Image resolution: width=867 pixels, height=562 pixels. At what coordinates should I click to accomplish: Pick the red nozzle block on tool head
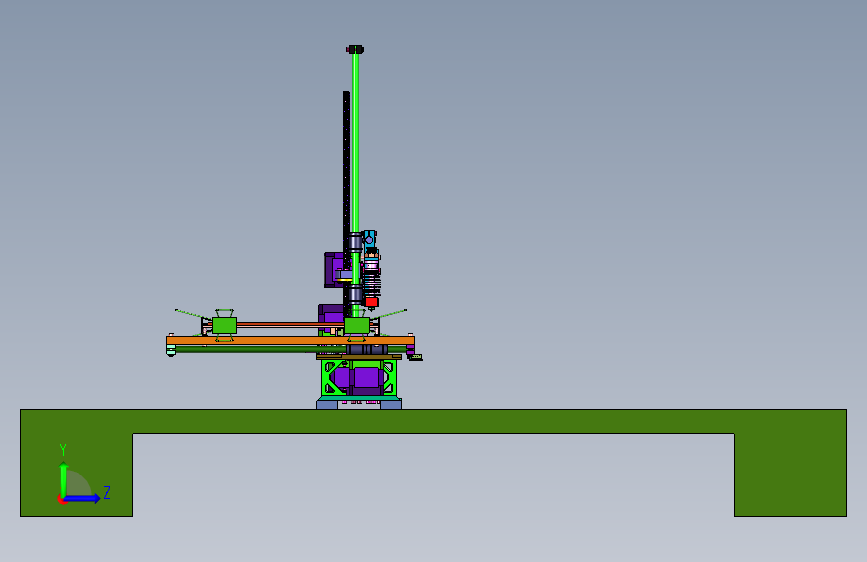(x=371, y=302)
